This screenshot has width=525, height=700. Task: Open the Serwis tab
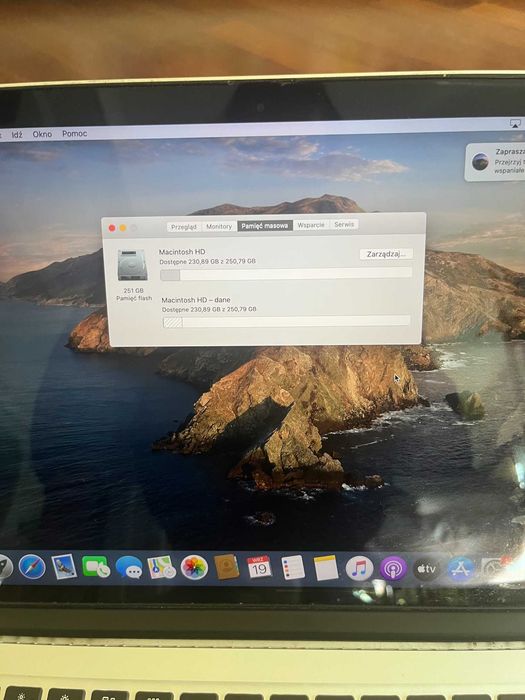coord(344,224)
